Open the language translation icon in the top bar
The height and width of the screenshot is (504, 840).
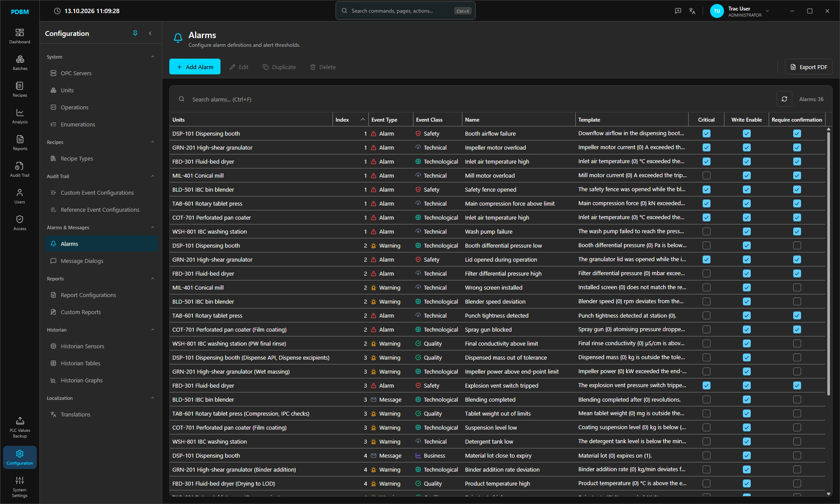(692, 11)
